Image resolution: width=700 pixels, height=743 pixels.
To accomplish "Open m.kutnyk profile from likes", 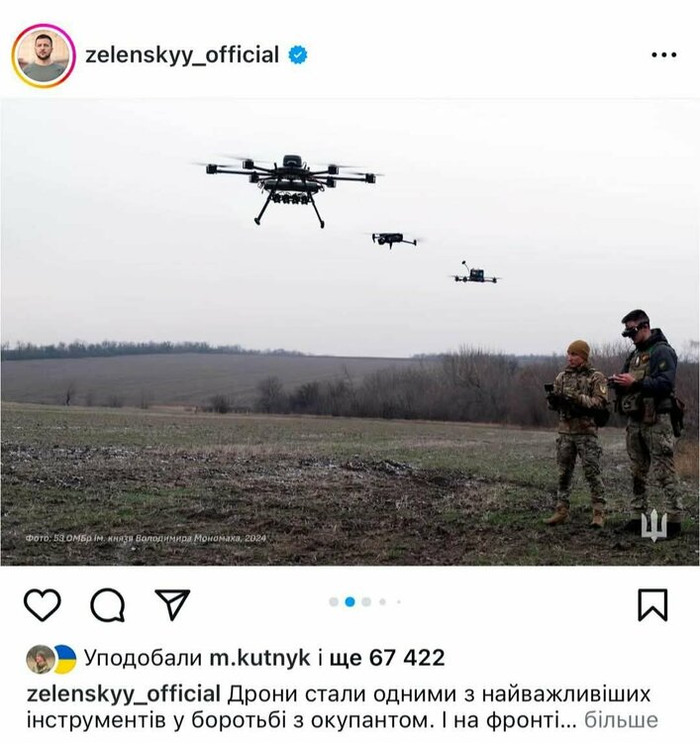I will tap(259, 658).
